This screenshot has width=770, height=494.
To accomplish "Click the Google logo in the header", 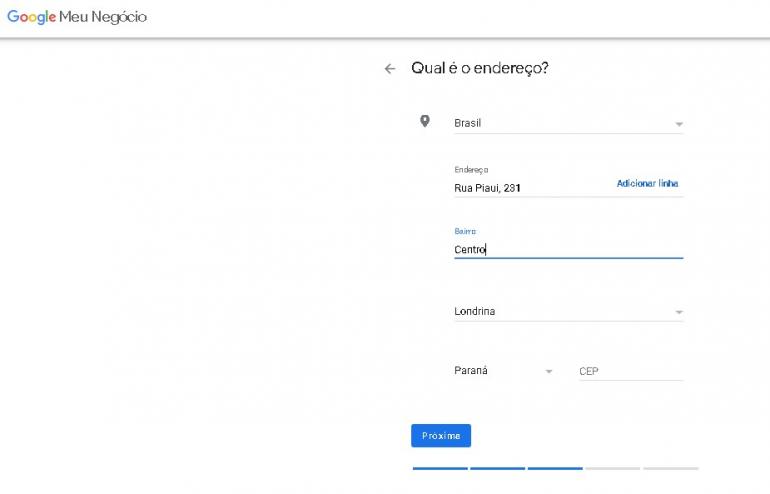I will click(32, 17).
